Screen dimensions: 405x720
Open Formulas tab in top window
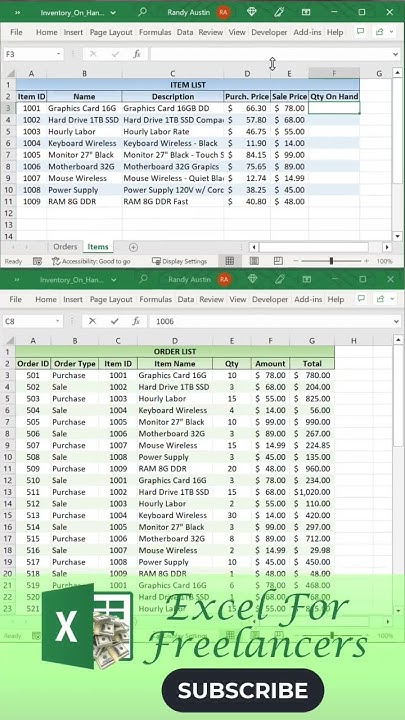(155, 32)
